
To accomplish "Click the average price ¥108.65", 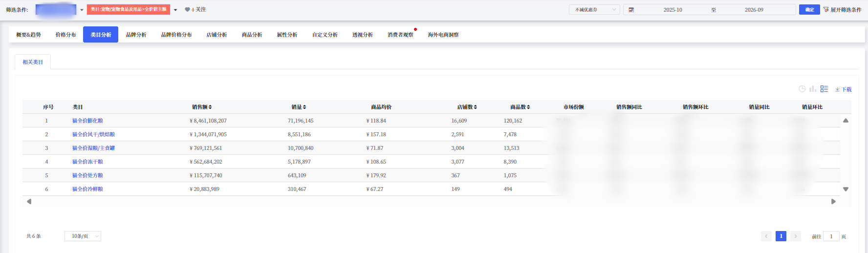I will [376, 162].
